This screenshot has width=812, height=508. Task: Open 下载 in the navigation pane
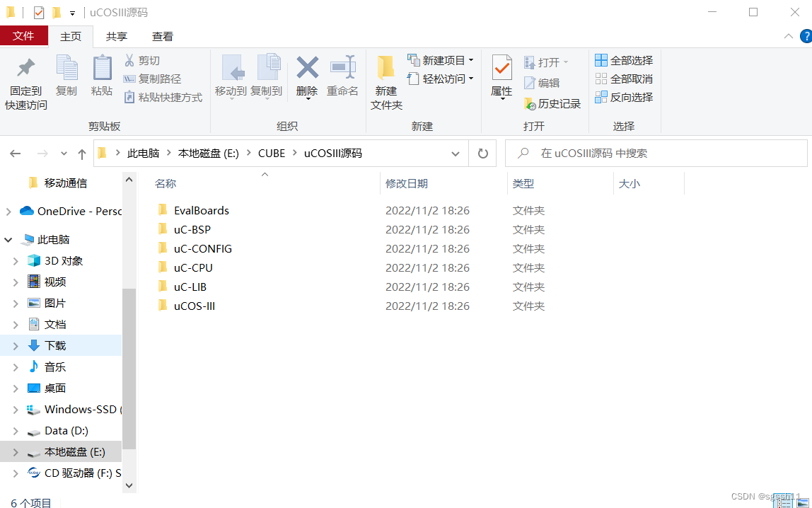[55, 345]
